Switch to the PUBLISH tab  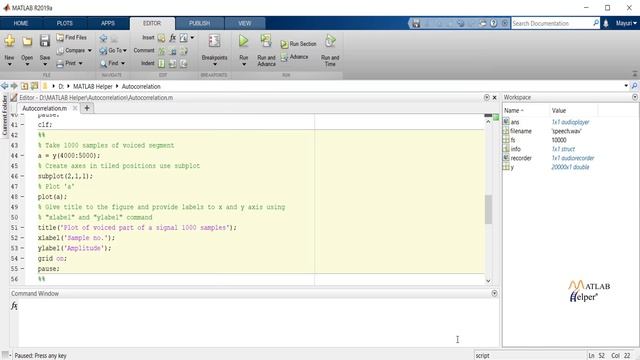200,23
